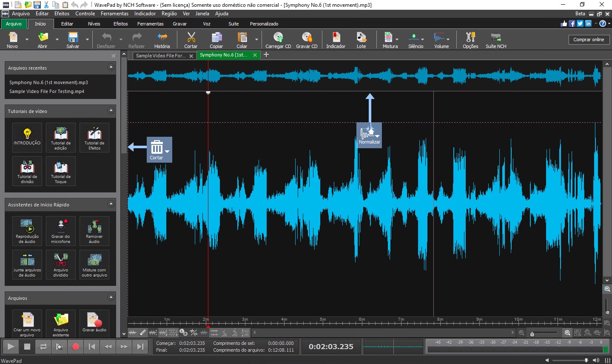Toggle loop repeat playback mode
The image size is (612, 364).
(43, 347)
